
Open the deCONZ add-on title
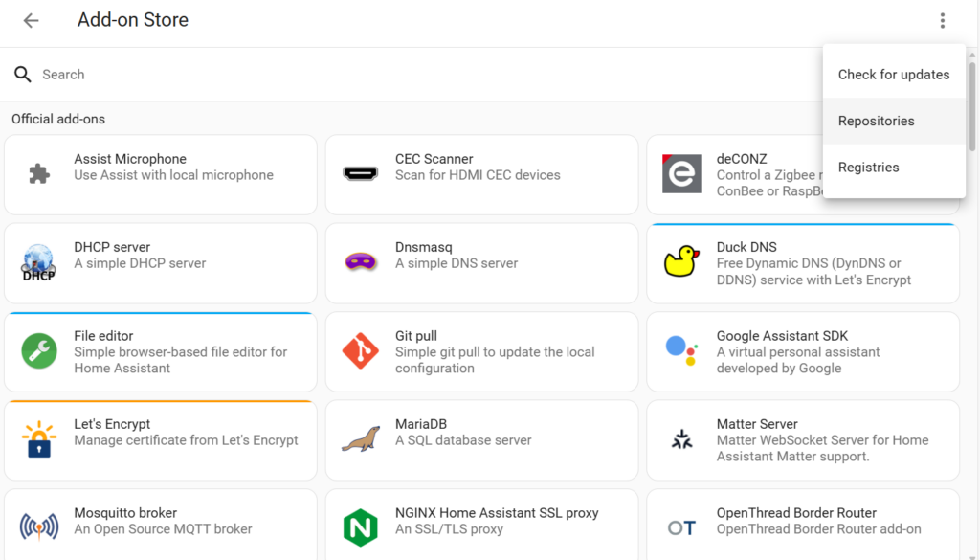(x=742, y=159)
